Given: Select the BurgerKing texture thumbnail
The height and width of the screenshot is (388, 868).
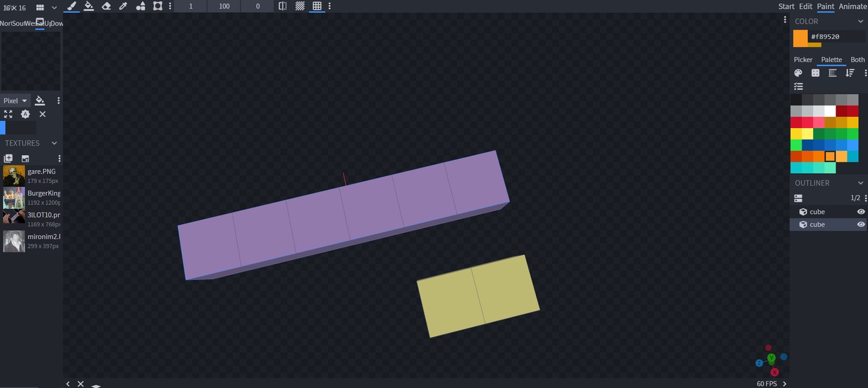Looking at the screenshot, I should point(14,197).
